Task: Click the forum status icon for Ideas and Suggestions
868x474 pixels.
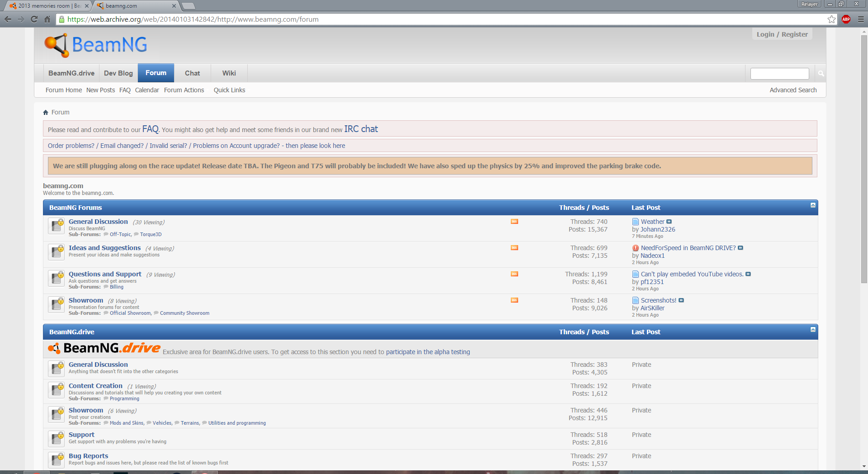Action: tap(57, 251)
